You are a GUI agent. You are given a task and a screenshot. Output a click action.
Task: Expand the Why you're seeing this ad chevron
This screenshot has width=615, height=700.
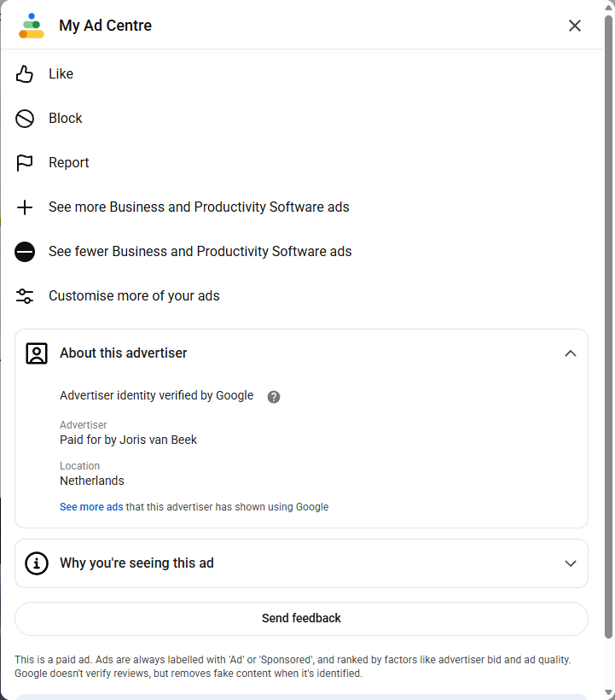(571, 563)
